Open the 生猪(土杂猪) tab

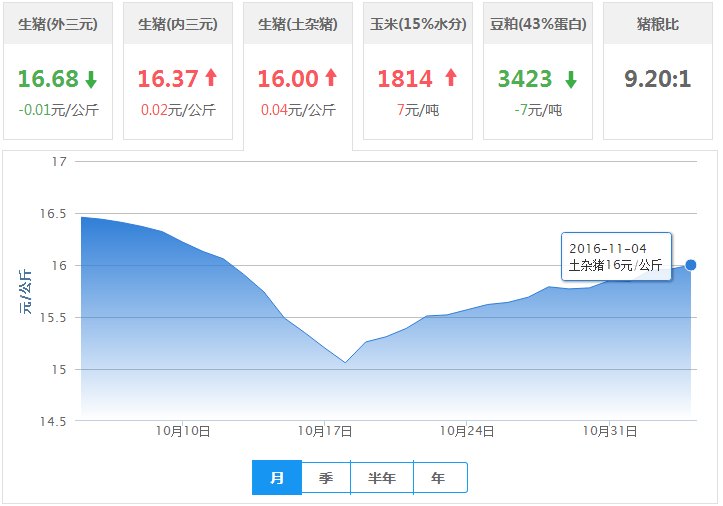pos(298,24)
